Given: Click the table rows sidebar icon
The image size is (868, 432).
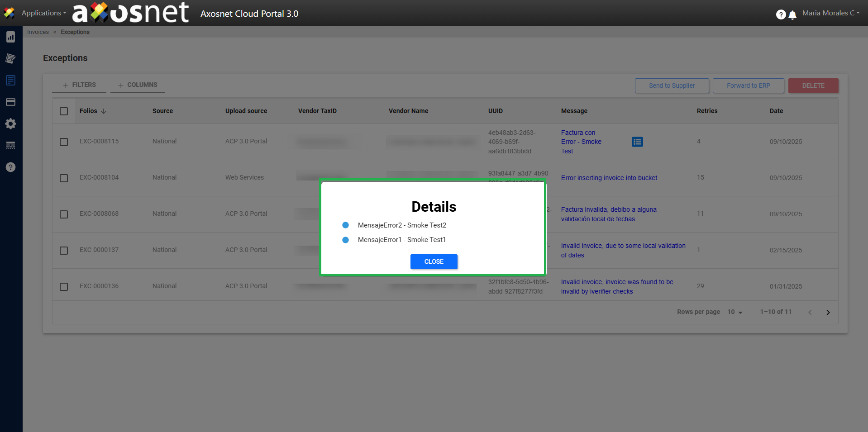Looking at the screenshot, I should [x=10, y=146].
